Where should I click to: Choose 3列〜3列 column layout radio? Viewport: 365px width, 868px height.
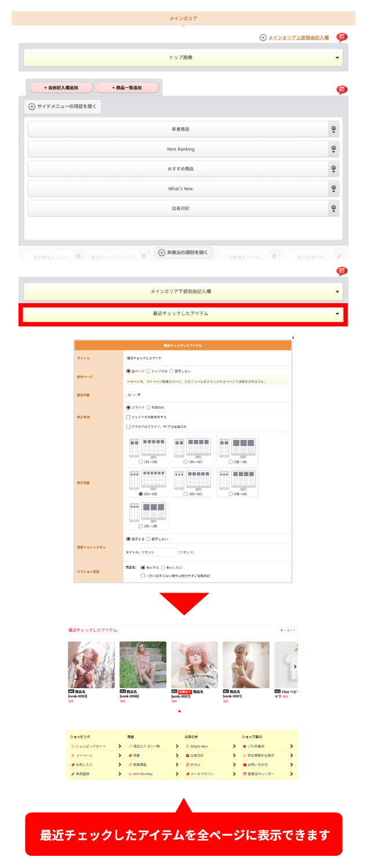point(140,526)
